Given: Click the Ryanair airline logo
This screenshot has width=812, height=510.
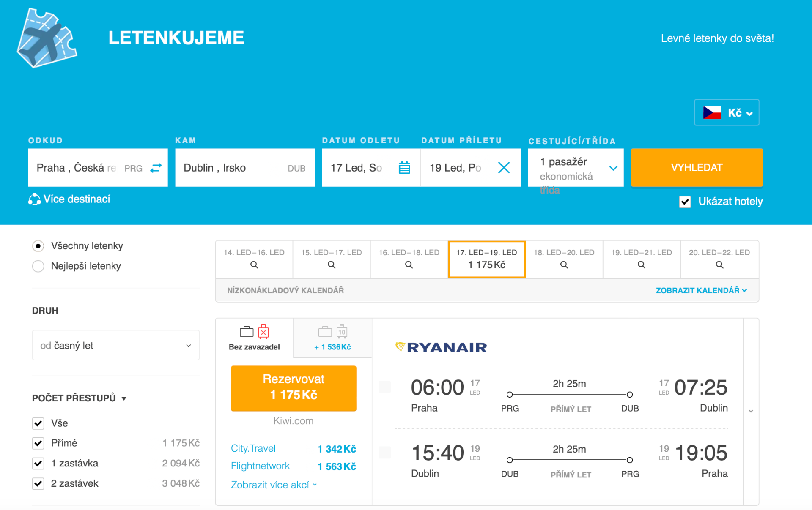Looking at the screenshot, I should tap(441, 347).
